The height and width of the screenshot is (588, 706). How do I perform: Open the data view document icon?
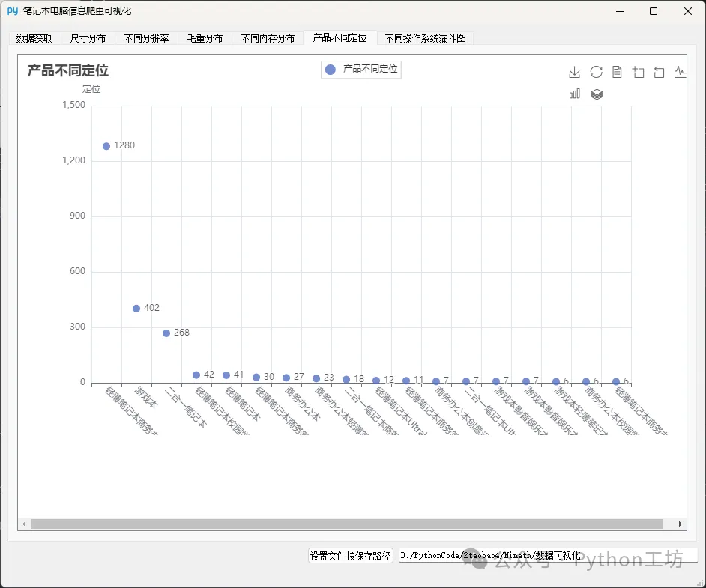[x=617, y=72]
